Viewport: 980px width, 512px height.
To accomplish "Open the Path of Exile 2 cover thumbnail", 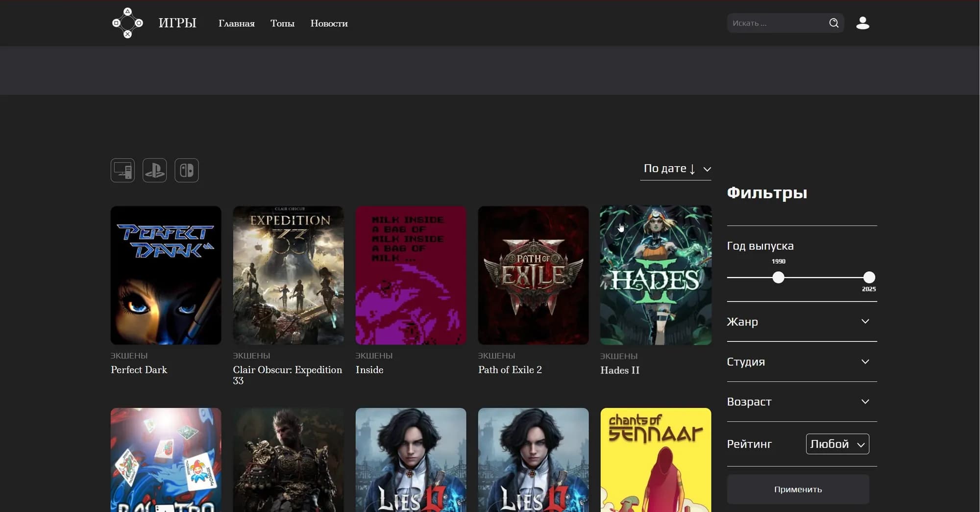I will [534, 275].
